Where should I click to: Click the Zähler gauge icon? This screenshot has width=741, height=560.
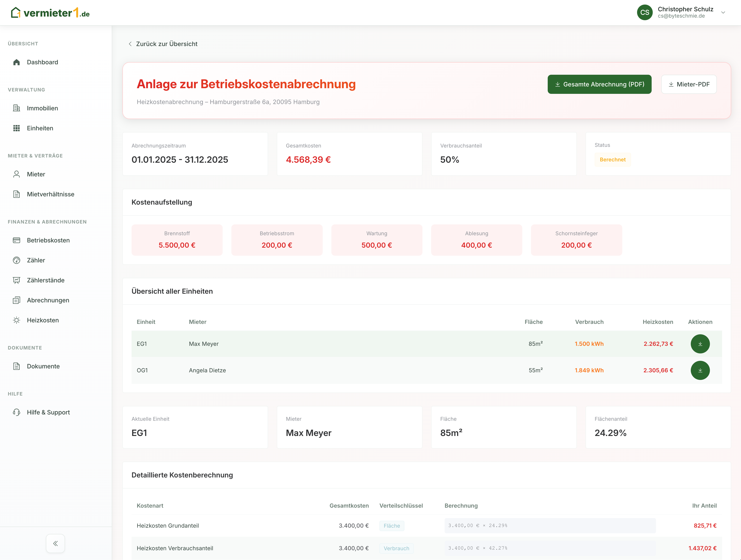coord(16,260)
